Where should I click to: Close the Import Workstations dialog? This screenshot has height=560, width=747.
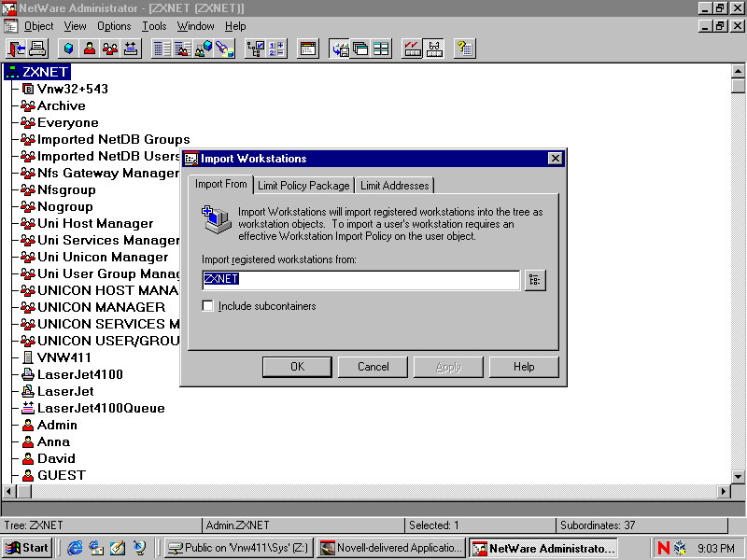[x=555, y=159]
